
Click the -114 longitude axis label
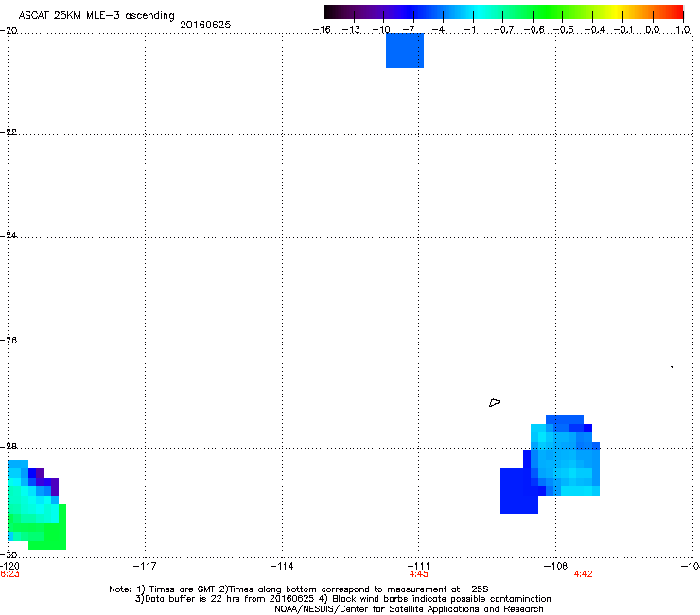[x=282, y=566]
